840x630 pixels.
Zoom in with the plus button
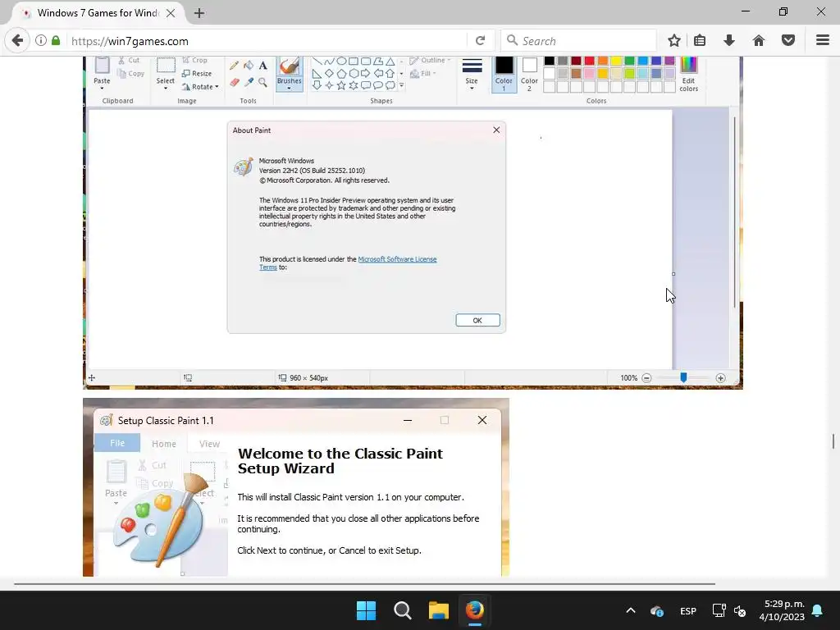(x=720, y=377)
